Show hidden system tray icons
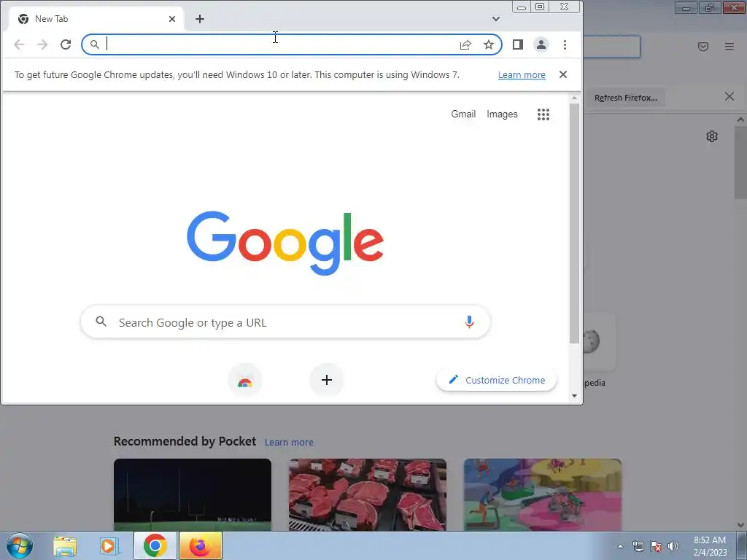Image resolution: width=747 pixels, height=560 pixels. [x=620, y=546]
